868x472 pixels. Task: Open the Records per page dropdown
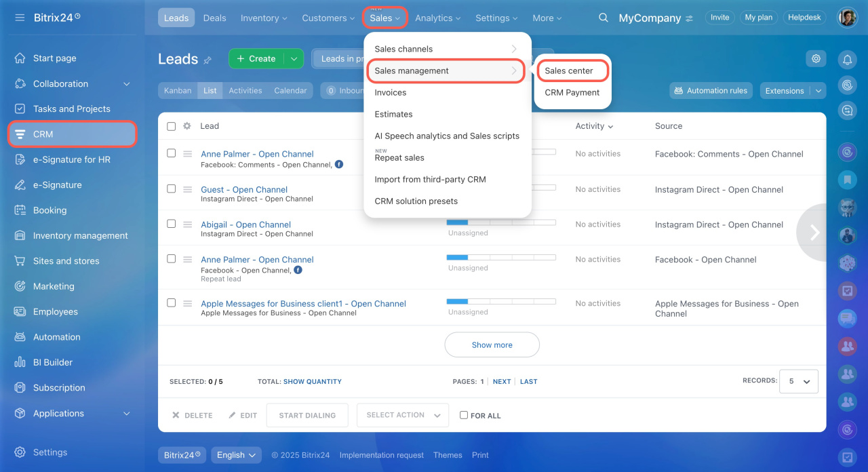pyautogui.click(x=799, y=381)
